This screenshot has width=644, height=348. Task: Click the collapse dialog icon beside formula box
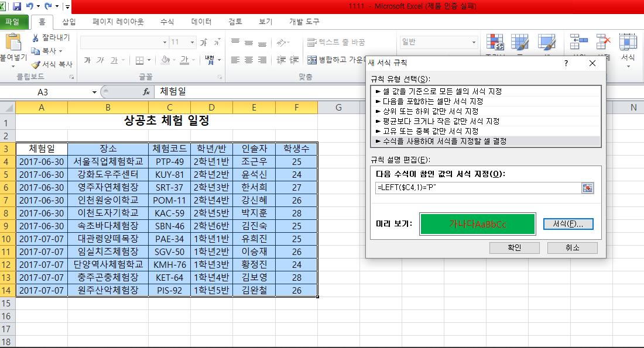point(587,188)
